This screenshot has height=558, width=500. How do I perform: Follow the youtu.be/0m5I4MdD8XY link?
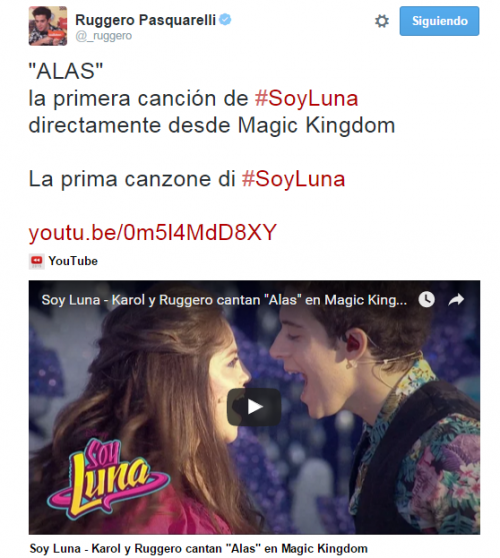coord(153,232)
